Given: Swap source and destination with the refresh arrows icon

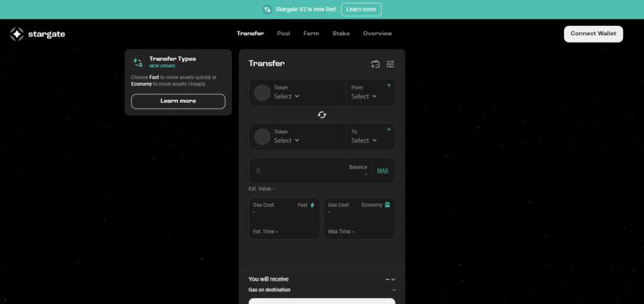Looking at the screenshot, I should [322, 115].
